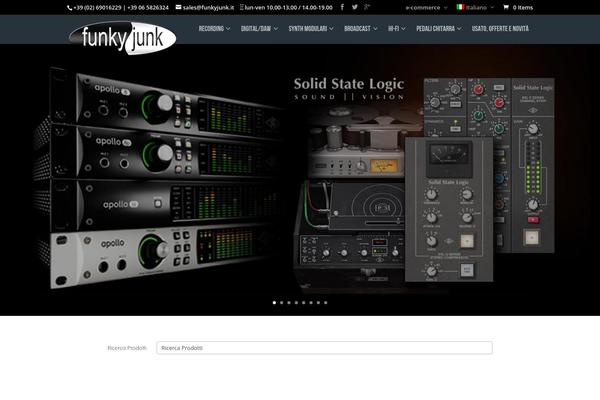This screenshot has height=400, width=600.
Task: Expand the Digital/DAW menu
Action: pos(259,29)
